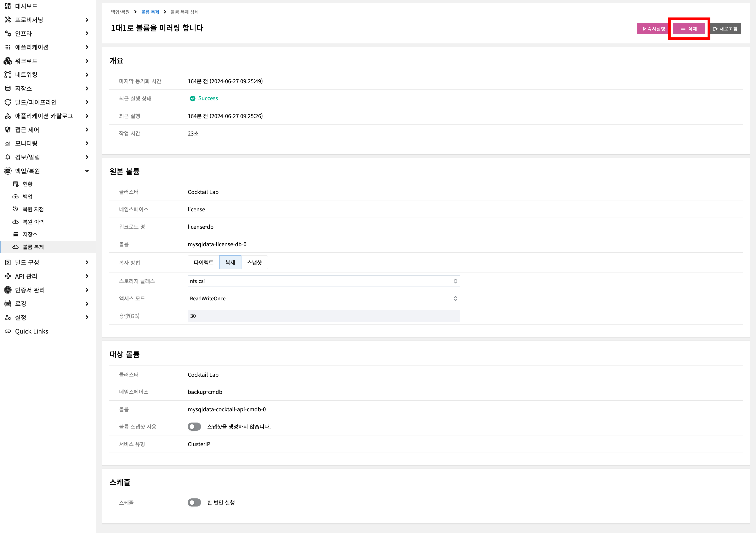Expand the 모니터링 menu chevron

tap(87, 143)
